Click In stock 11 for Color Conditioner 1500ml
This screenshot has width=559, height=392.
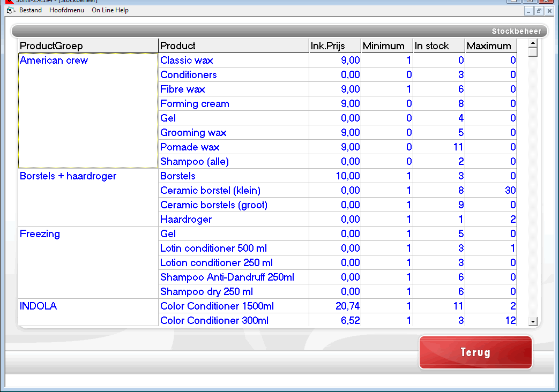pyautogui.click(x=439, y=306)
